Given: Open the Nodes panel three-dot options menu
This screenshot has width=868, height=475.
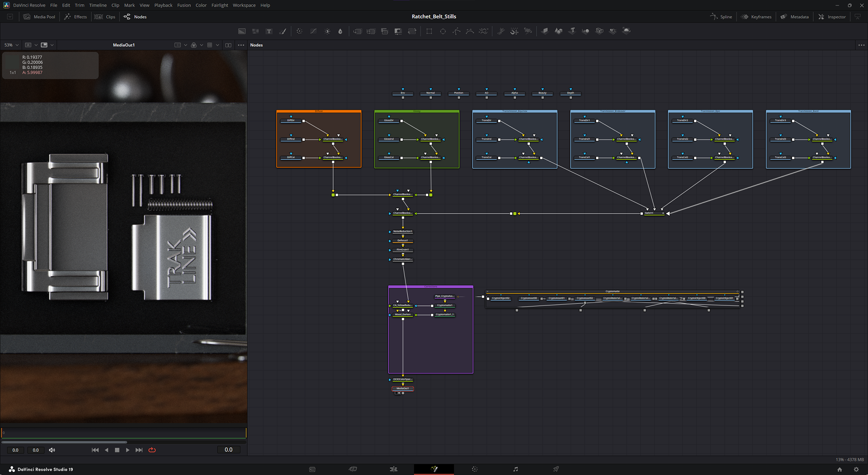Looking at the screenshot, I should click(861, 45).
